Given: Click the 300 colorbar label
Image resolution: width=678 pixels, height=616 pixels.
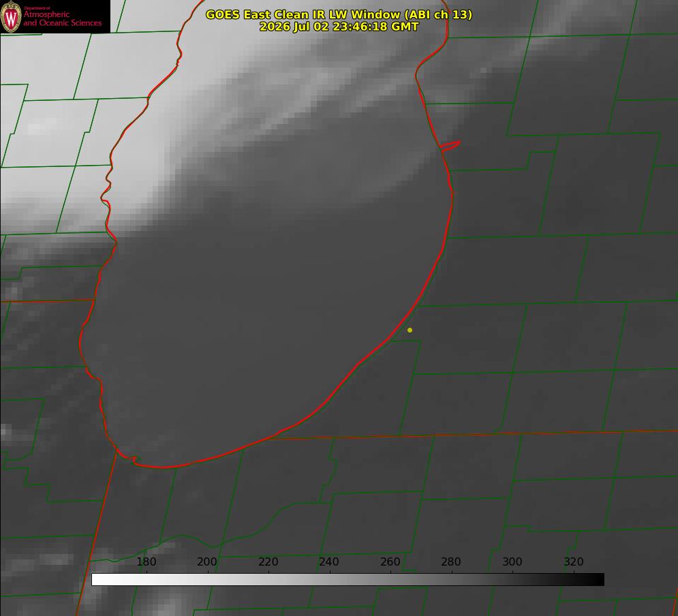Looking at the screenshot, I should pyautogui.click(x=512, y=561).
